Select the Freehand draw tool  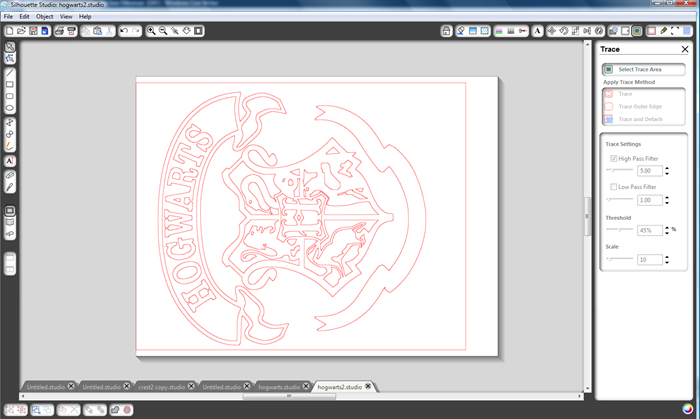(x=10, y=146)
